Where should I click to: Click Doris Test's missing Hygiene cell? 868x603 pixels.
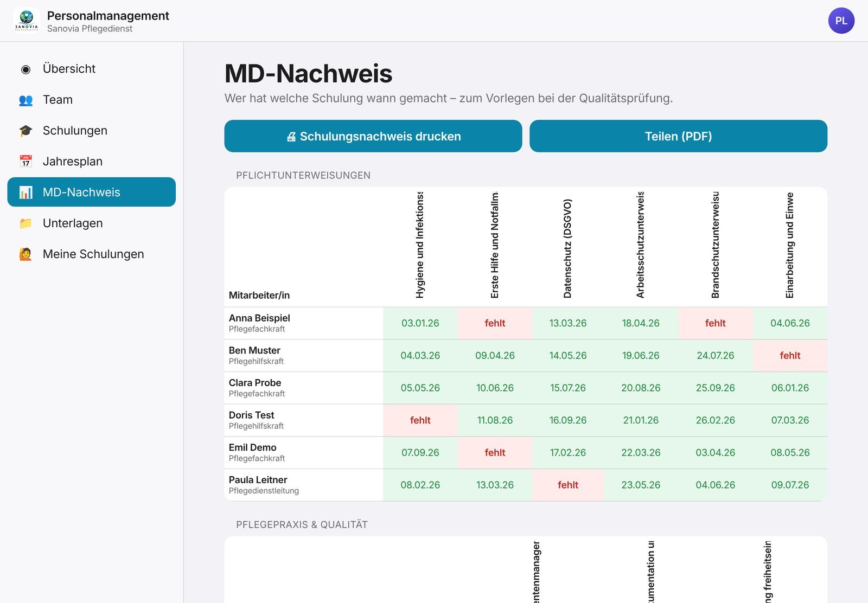pos(420,420)
